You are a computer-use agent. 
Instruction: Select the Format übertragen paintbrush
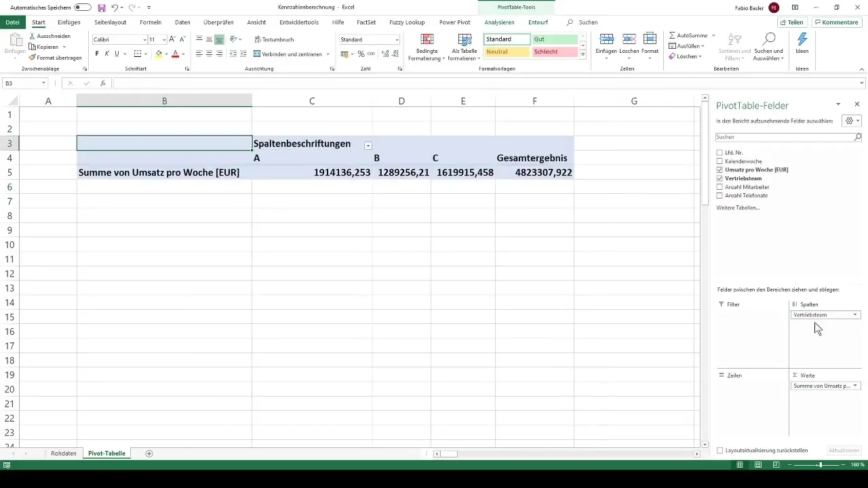(33, 58)
